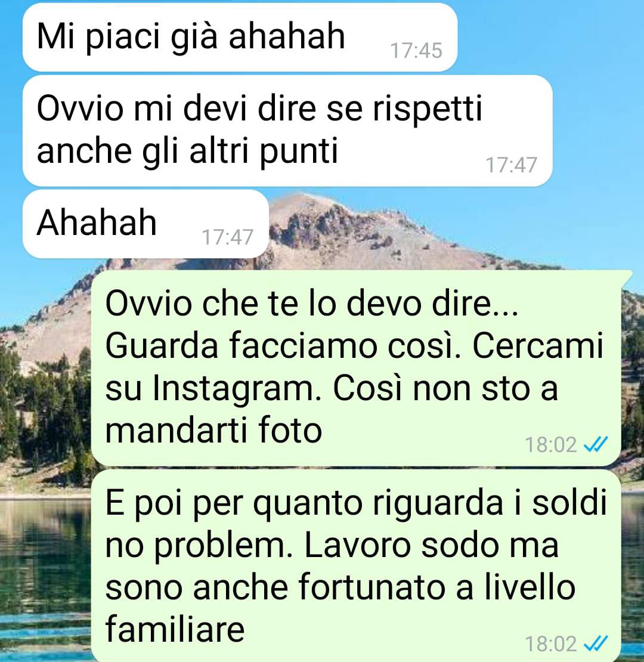Click the blue double-check ticks on "mandarti foto" message

point(595,444)
